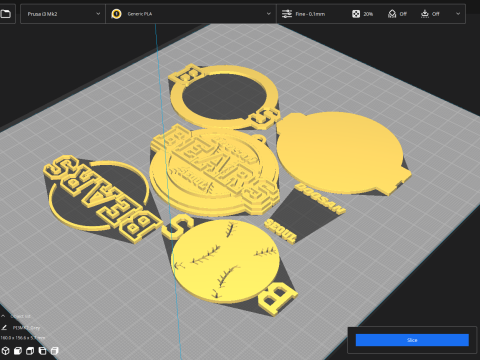Expand the print settings panel chevron
Image resolution: width=480 pixels, height=360 pixels.
point(458,14)
